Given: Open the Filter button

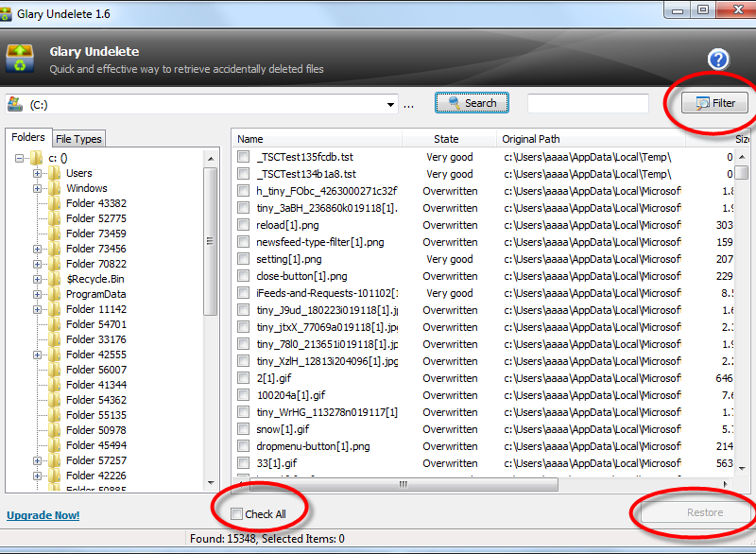Looking at the screenshot, I should point(715,103).
